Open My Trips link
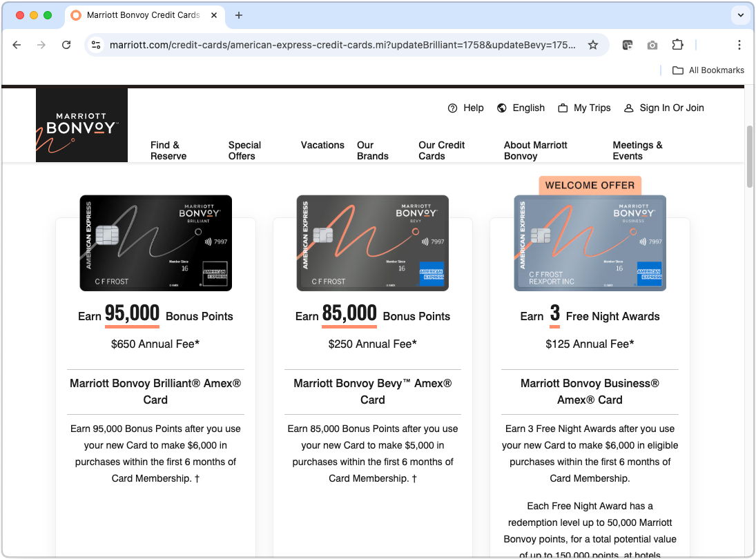This screenshot has height=559, width=756. (592, 108)
